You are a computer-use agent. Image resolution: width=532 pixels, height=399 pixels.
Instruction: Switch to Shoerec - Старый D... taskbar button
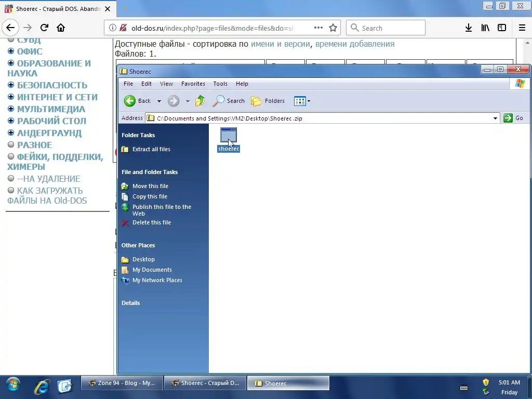pos(205,383)
